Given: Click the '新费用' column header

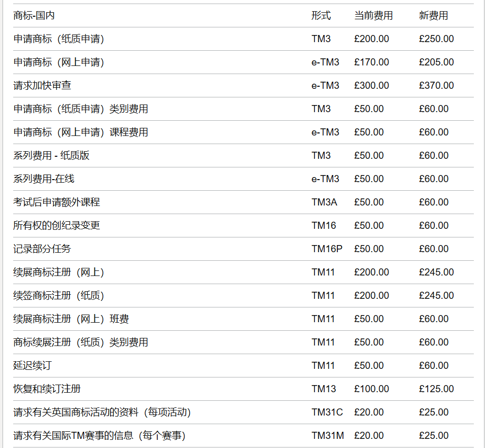Looking at the screenshot, I should tap(434, 15).
